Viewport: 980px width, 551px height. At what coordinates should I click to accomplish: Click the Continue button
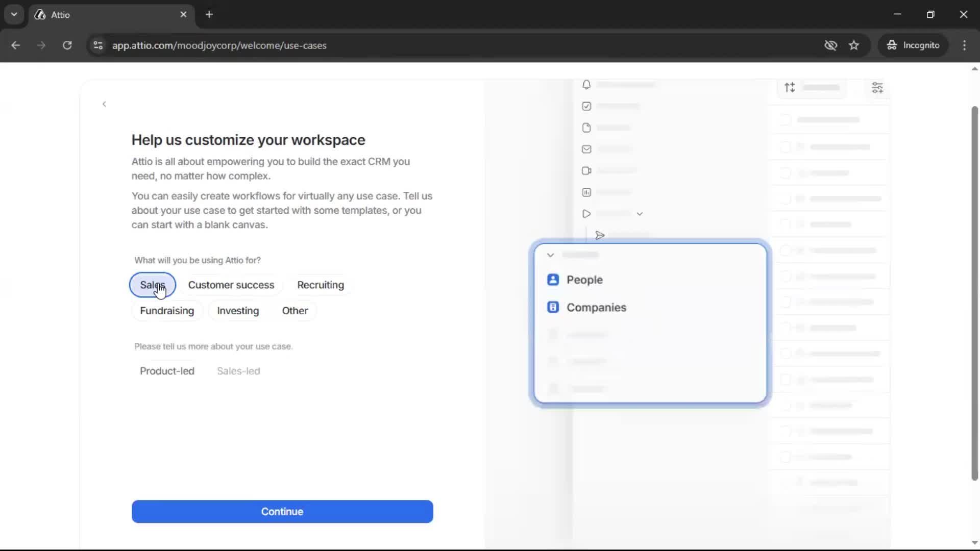pyautogui.click(x=282, y=511)
